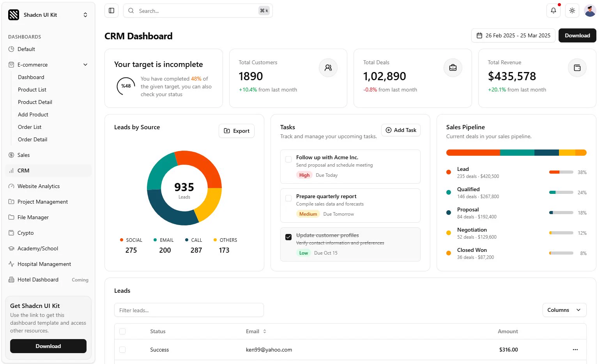The height and width of the screenshot is (364, 603).
Task: Click the top-right Download button
Action: [577, 35]
